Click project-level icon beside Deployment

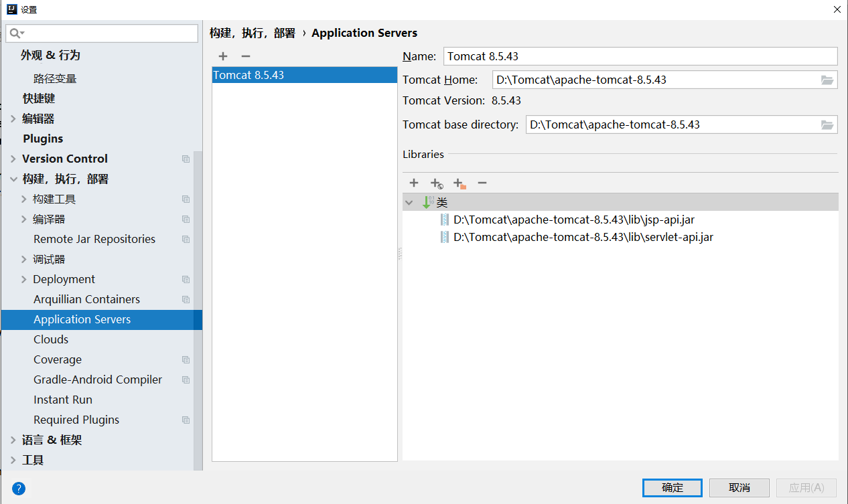click(186, 280)
